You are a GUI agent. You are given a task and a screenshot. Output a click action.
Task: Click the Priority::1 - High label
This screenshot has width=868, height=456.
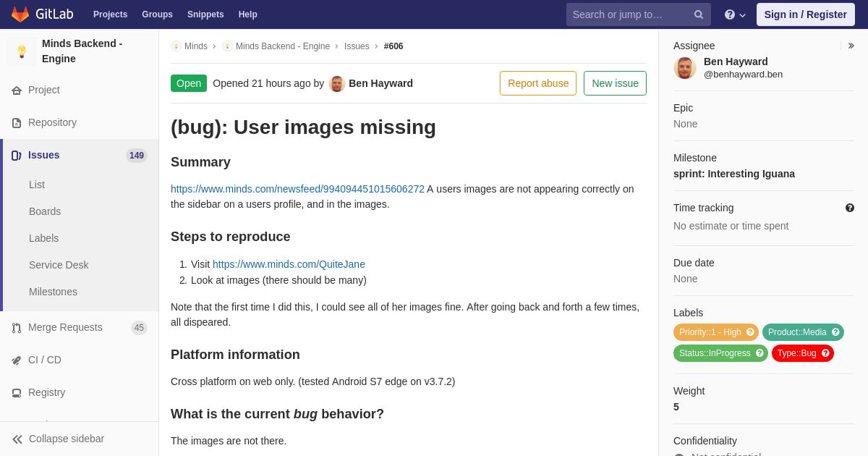coord(710,332)
